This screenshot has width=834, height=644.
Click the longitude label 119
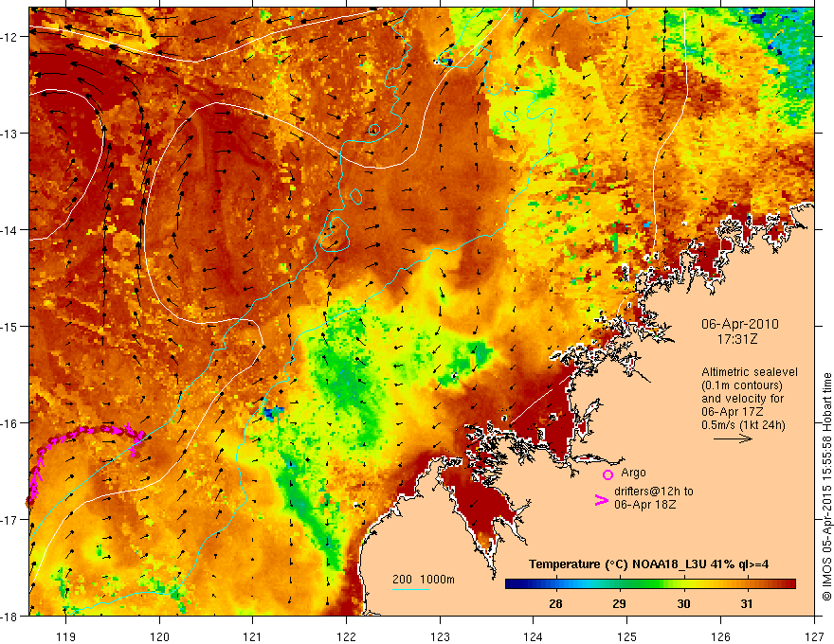[66, 636]
